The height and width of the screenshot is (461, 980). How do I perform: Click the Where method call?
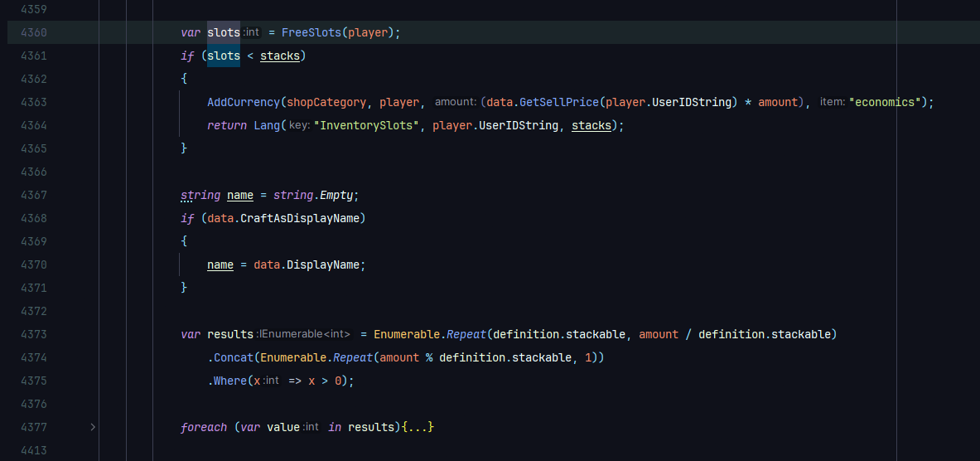click(230, 381)
